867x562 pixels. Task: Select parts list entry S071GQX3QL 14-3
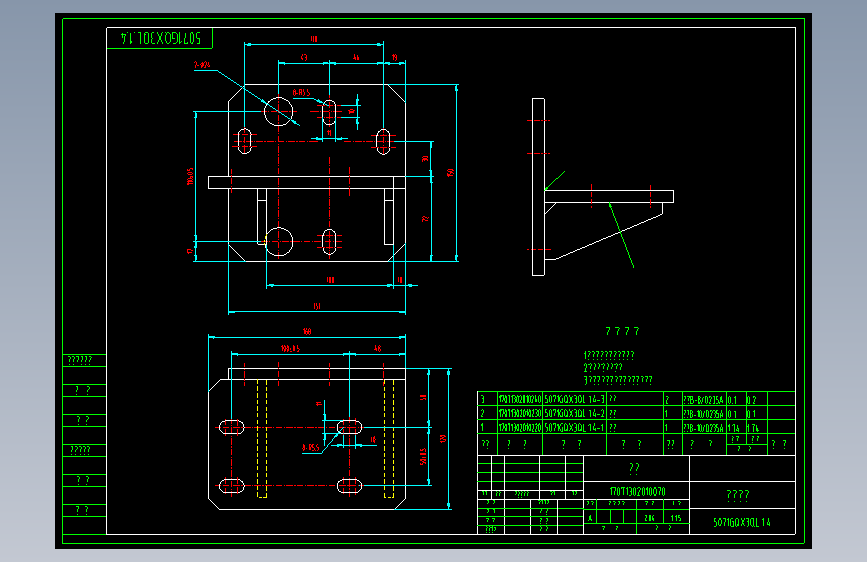pyautogui.click(x=574, y=399)
